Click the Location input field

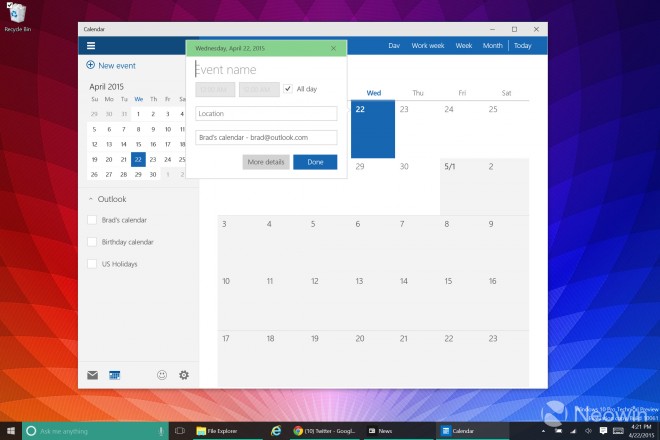point(266,114)
